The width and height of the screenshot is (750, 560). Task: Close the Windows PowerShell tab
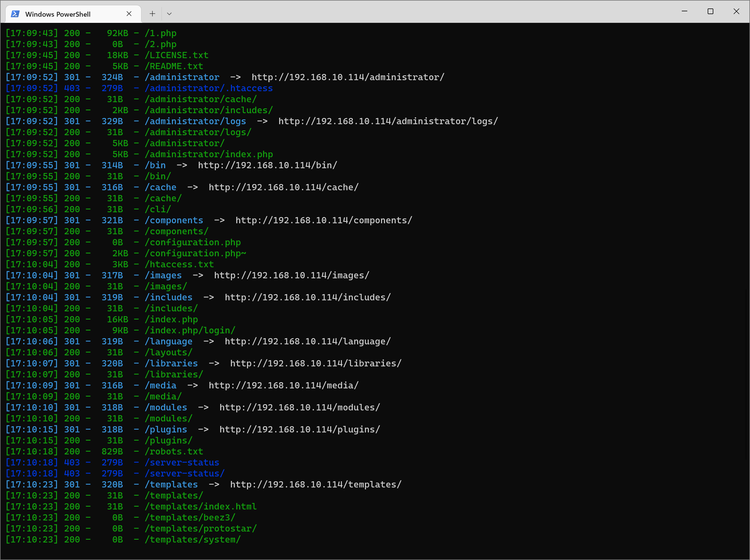129,14
